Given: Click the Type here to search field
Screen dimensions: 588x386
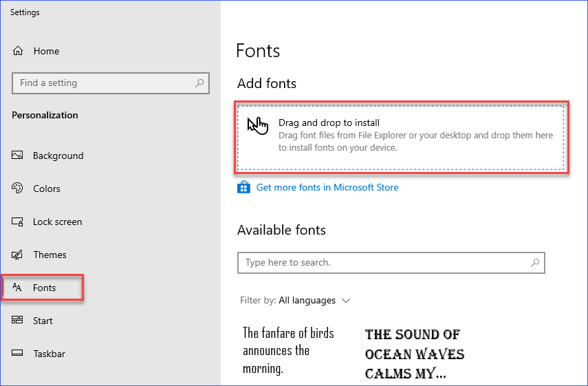Looking at the screenshot, I should (x=391, y=263).
